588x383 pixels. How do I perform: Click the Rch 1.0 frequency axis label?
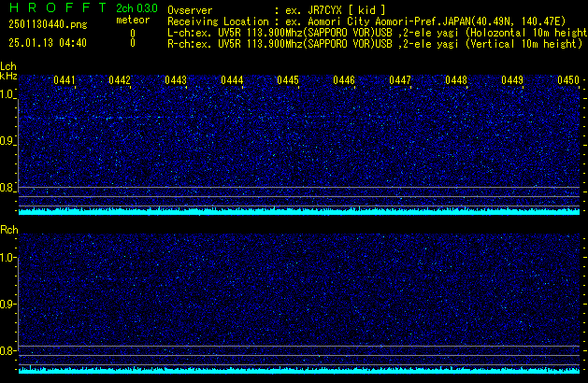click(7, 258)
